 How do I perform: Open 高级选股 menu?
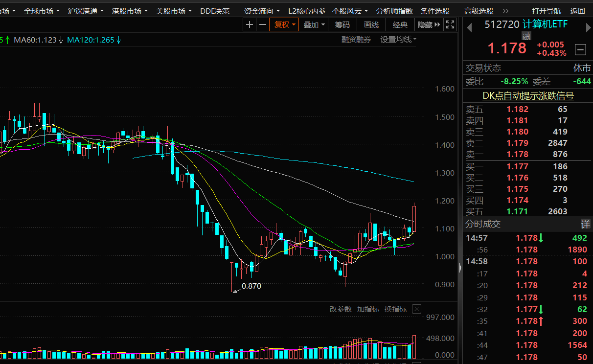coord(479,11)
